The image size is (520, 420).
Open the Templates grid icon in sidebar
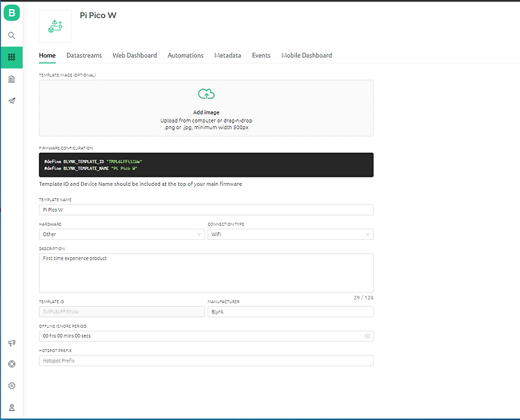[12, 58]
